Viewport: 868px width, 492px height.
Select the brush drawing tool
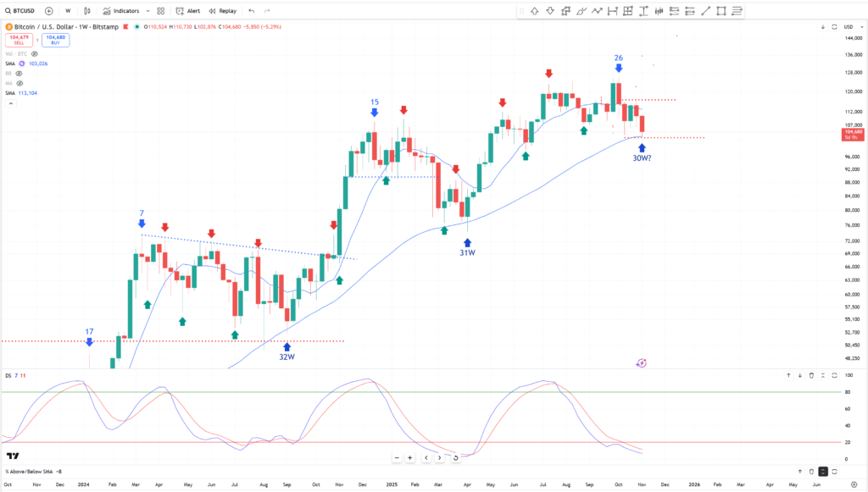coord(582,11)
